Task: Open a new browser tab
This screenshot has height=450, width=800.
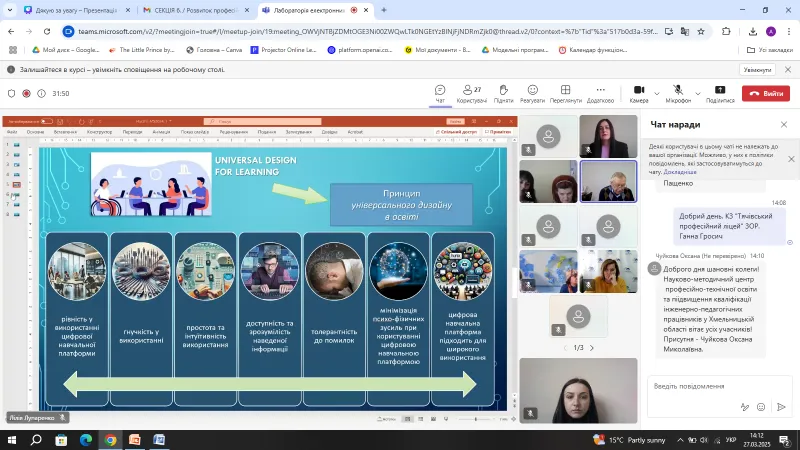Action: (x=384, y=10)
